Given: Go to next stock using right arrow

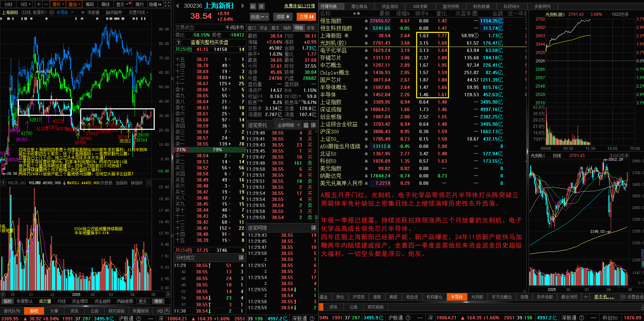Looking at the screenshot, I should point(243,6).
